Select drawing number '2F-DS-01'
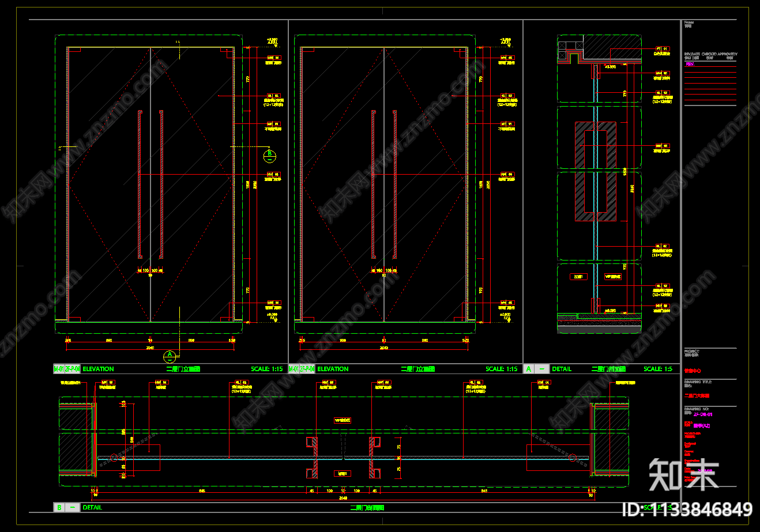 point(703,414)
